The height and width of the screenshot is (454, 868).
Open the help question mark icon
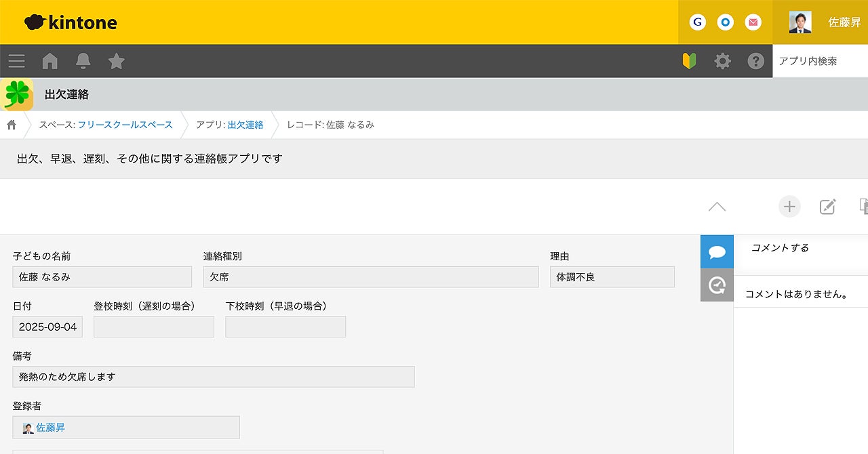click(756, 61)
